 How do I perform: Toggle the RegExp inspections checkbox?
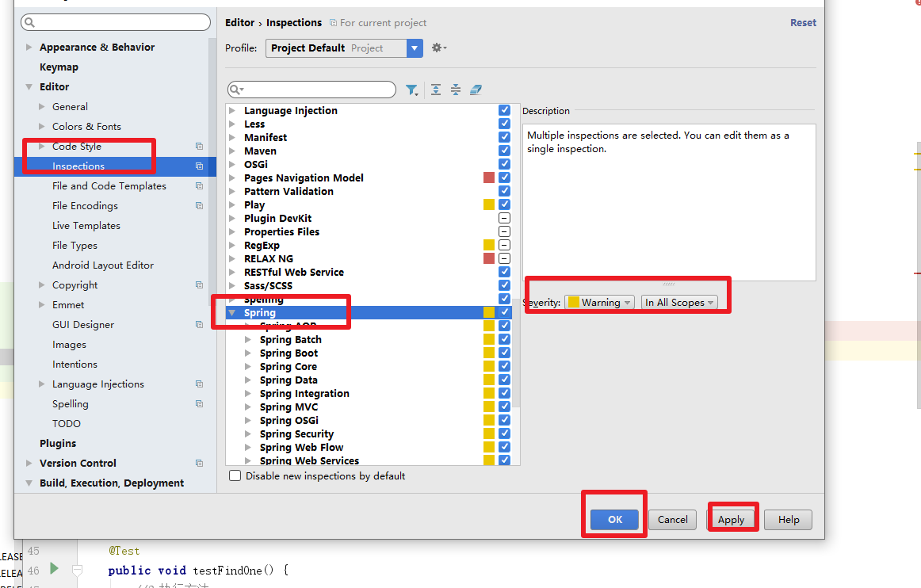click(505, 246)
